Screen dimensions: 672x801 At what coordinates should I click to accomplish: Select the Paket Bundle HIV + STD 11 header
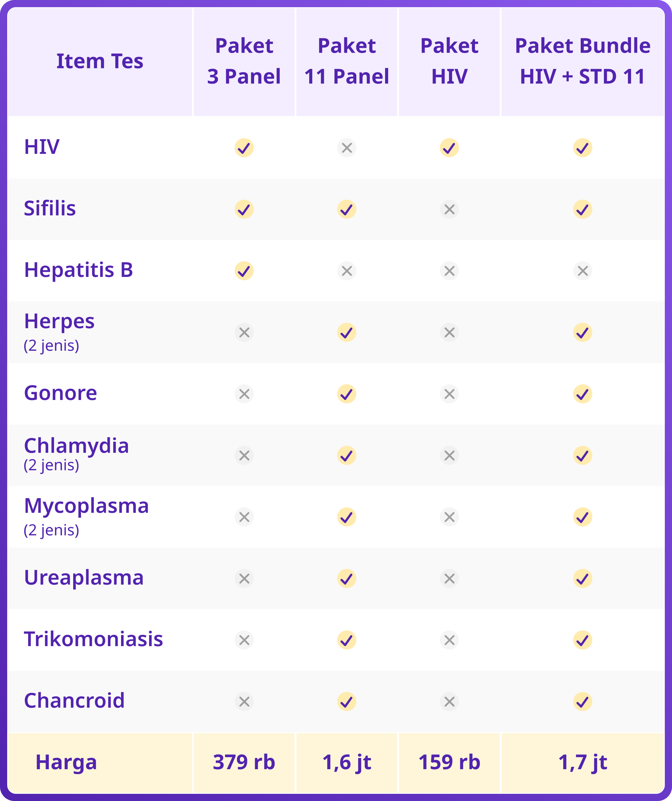coord(582,61)
